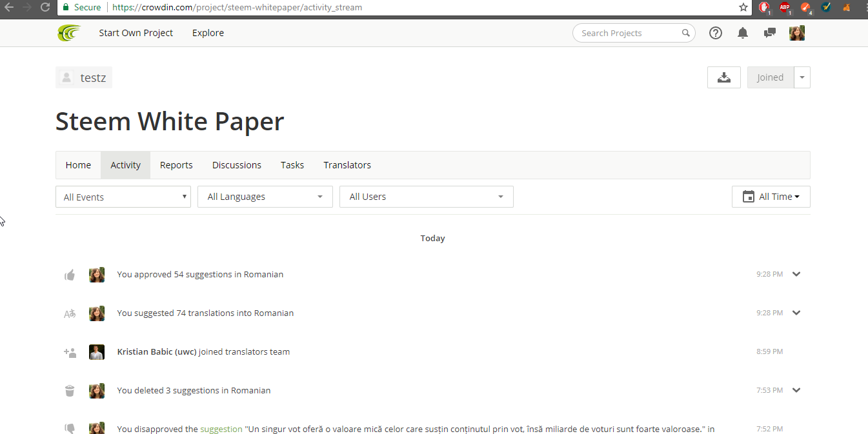Expand the deleted 3 suggestions entry
The image size is (868, 434).
796,390
